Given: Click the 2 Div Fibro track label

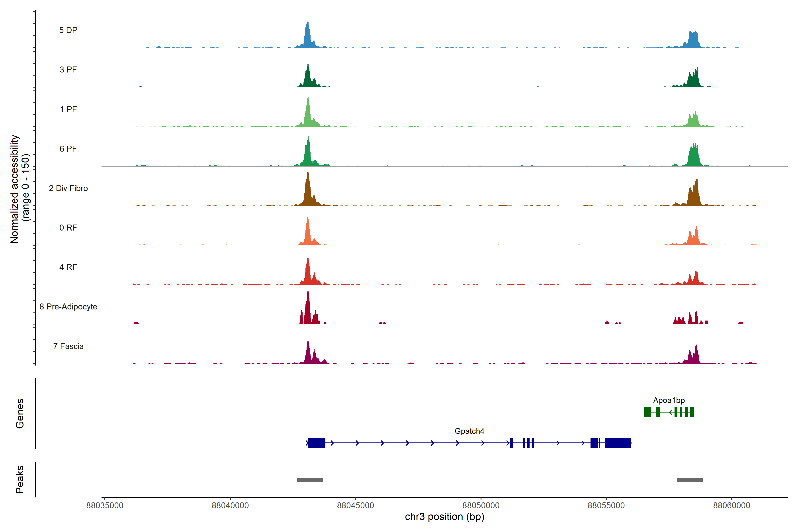Looking at the screenshot, I should coord(68,188).
